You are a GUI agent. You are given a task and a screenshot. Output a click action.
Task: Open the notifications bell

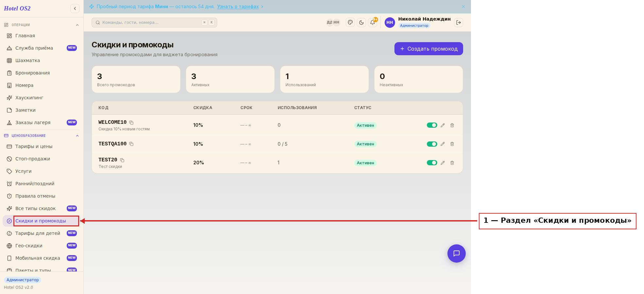click(x=373, y=23)
